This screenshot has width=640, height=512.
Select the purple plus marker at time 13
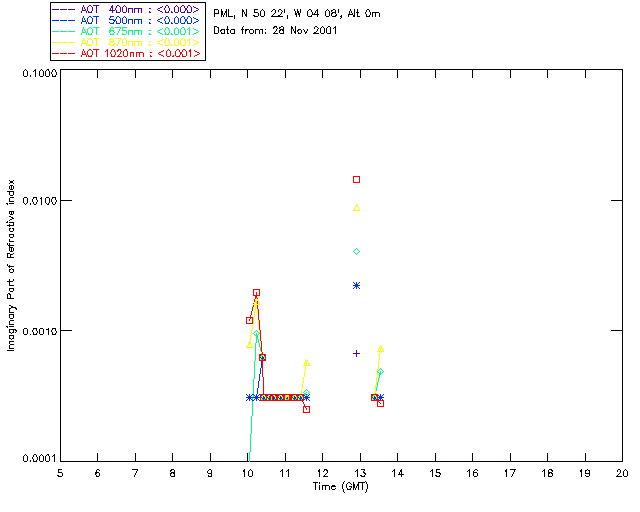pyautogui.click(x=356, y=354)
